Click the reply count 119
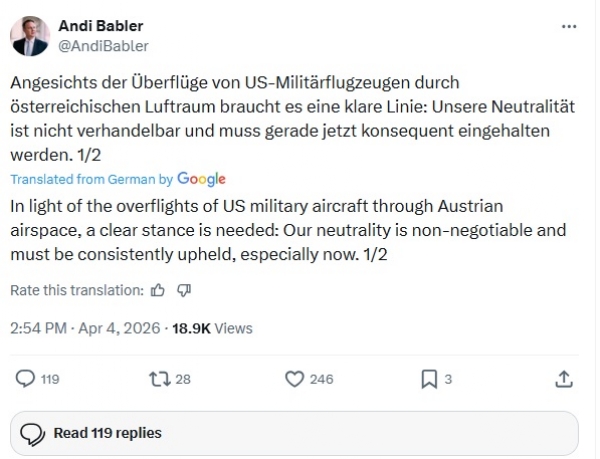This screenshot has height=459, width=600. (50, 380)
